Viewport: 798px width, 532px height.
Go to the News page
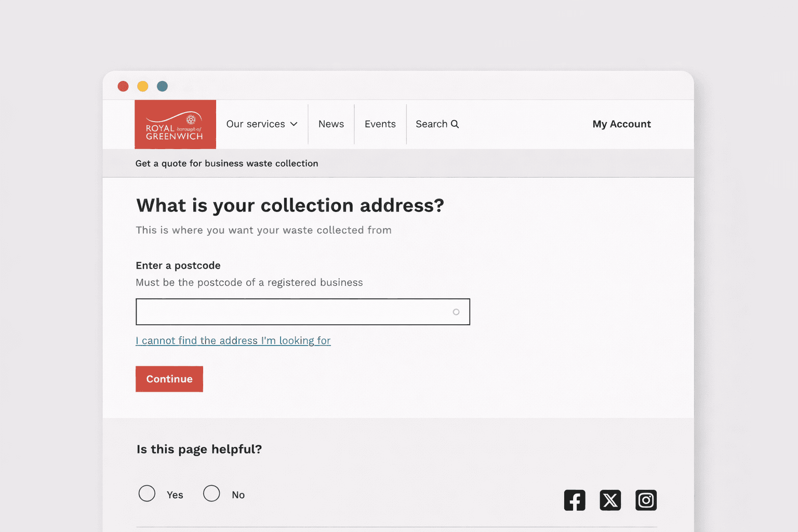click(x=331, y=124)
